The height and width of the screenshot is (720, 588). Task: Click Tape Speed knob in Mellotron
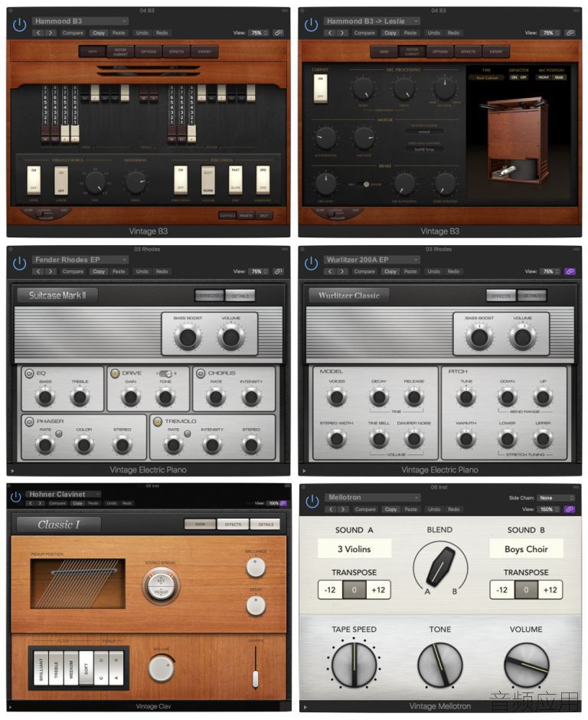(x=354, y=664)
